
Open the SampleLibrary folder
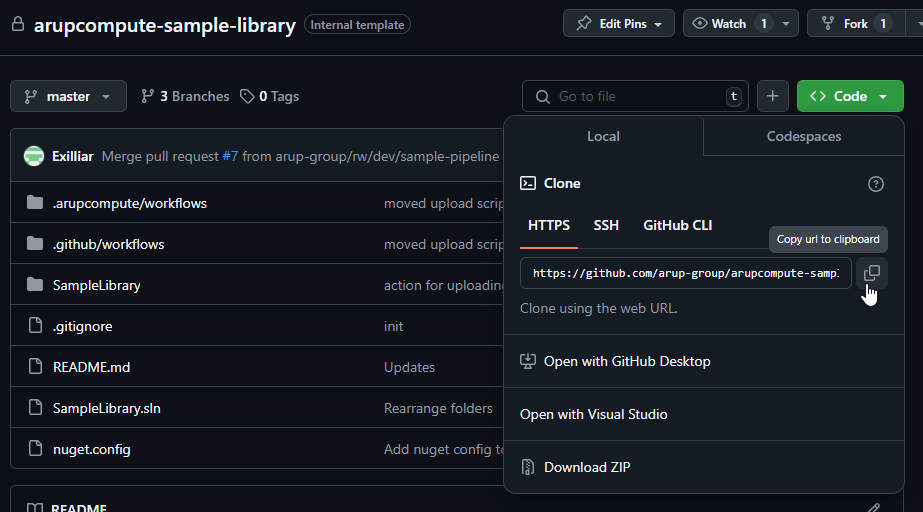tap(97, 285)
